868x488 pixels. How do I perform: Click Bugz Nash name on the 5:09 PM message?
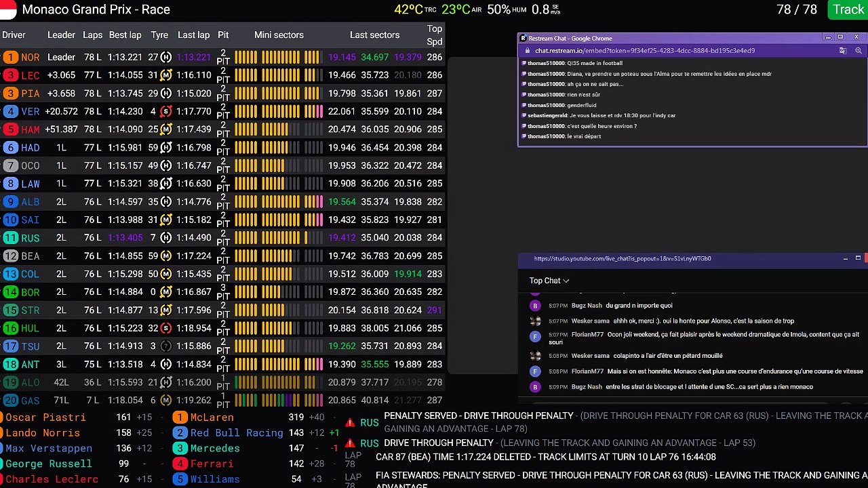pos(587,387)
